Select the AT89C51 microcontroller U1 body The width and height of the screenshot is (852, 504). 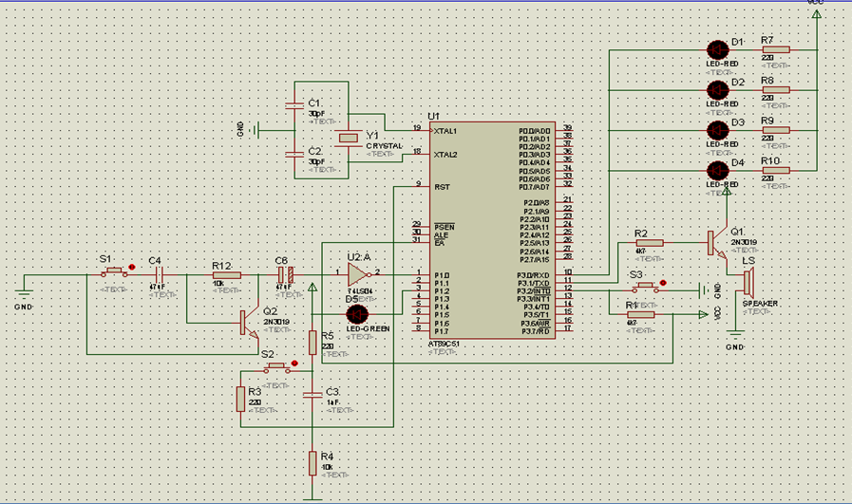pos(492,231)
